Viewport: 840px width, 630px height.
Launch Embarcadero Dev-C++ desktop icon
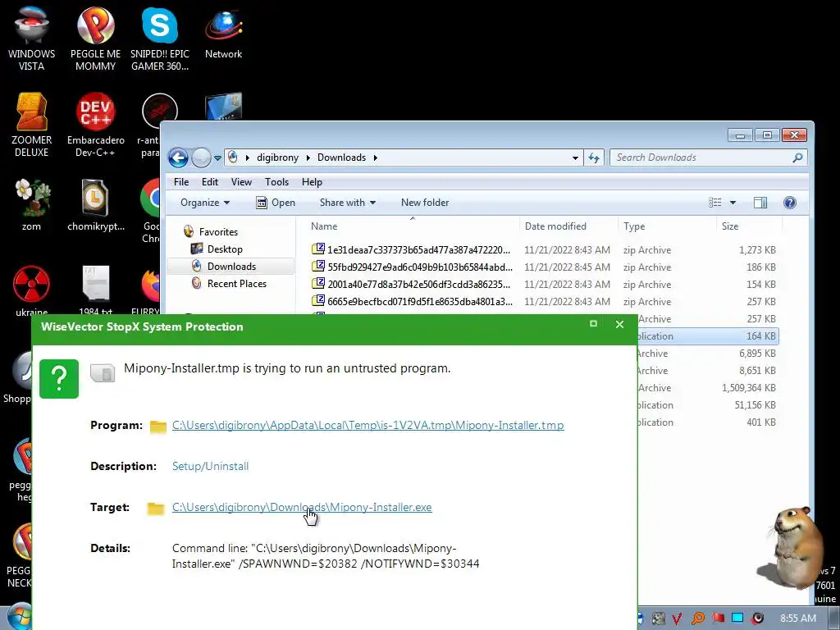click(95, 125)
